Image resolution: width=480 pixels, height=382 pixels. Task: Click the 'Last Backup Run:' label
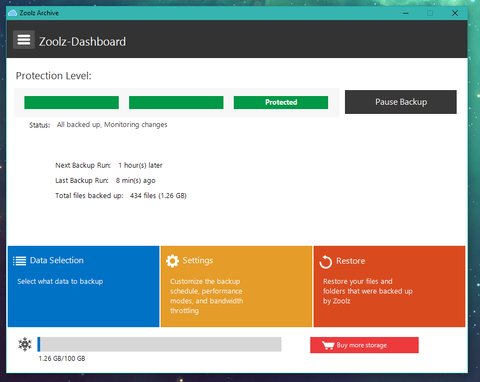[82, 181]
